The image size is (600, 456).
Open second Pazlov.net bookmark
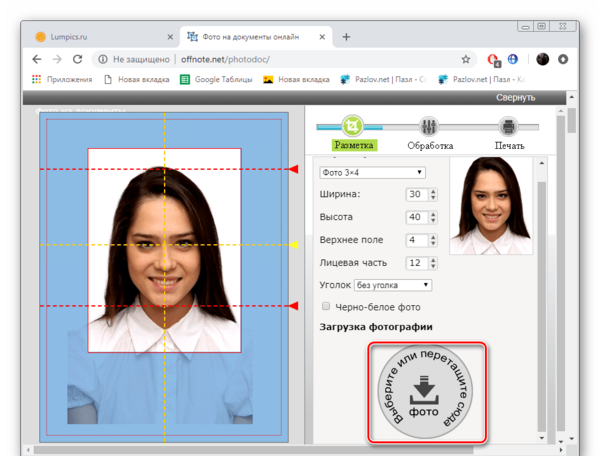pos(481,79)
